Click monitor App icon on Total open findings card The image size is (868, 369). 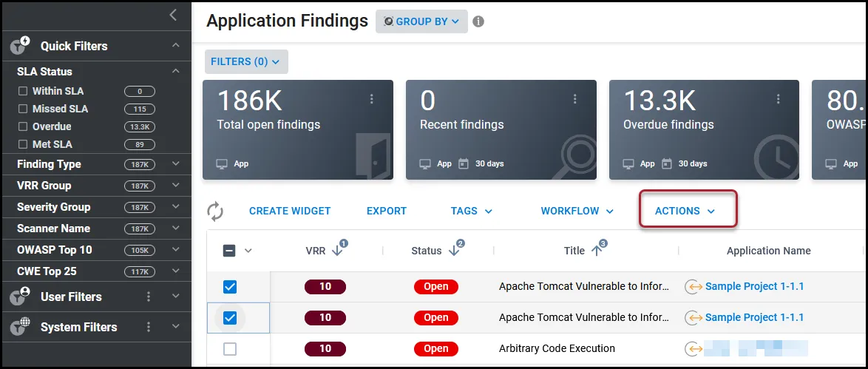pyautogui.click(x=222, y=164)
